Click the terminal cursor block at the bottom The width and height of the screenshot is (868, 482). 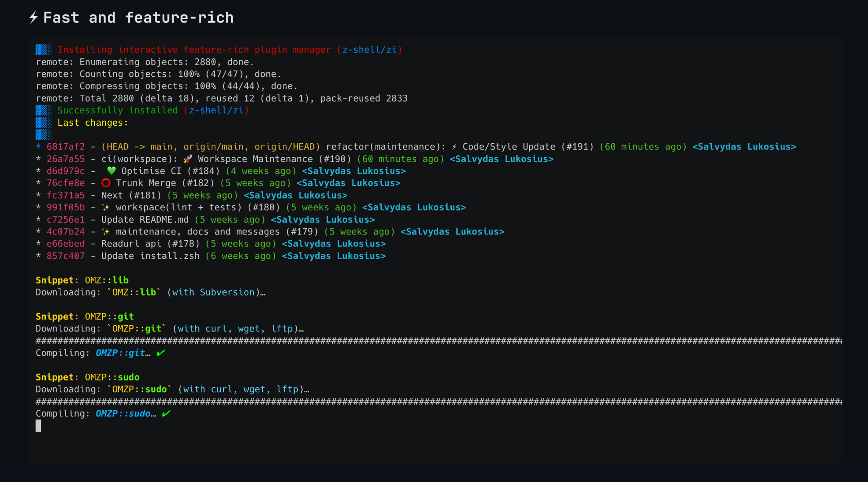point(38,426)
